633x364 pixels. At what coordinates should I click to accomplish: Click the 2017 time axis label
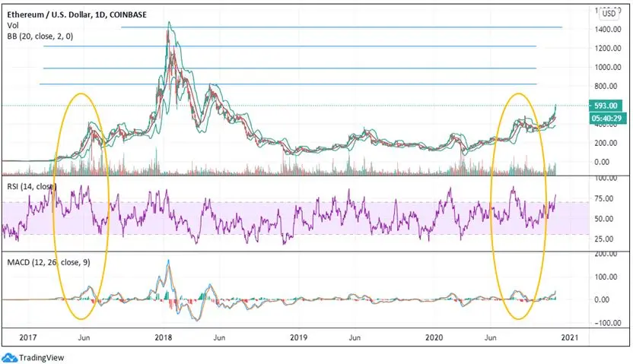pos(28,337)
